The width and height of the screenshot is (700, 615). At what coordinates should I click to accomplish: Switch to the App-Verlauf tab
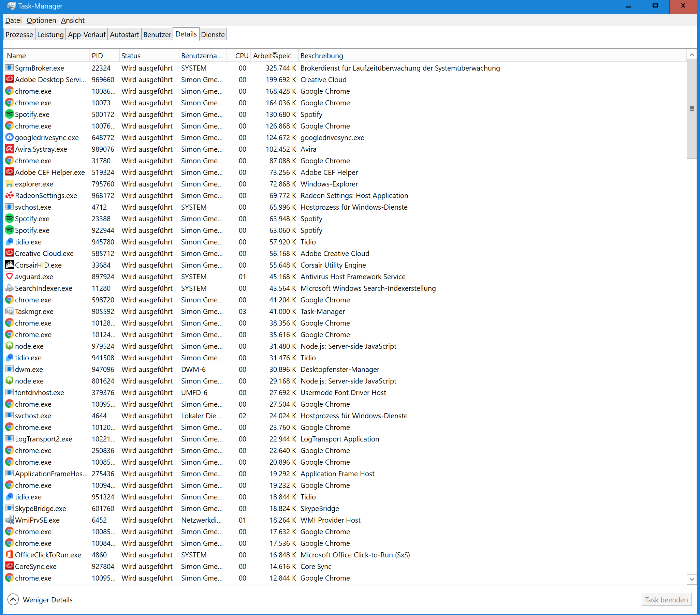(87, 34)
